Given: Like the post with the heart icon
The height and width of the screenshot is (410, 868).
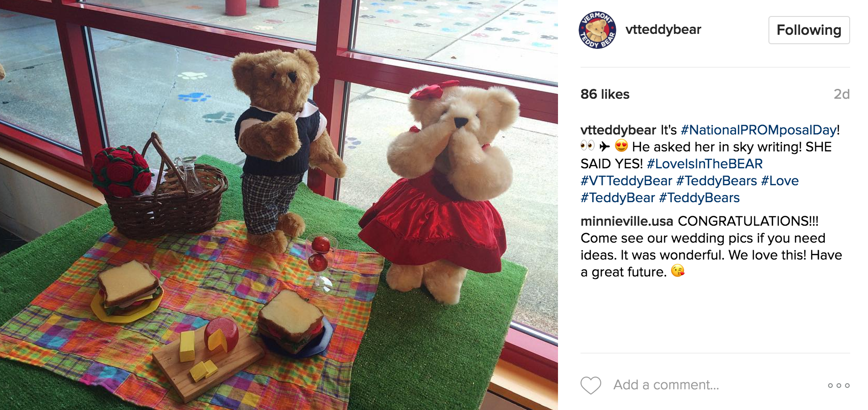Looking at the screenshot, I should (590, 385).
